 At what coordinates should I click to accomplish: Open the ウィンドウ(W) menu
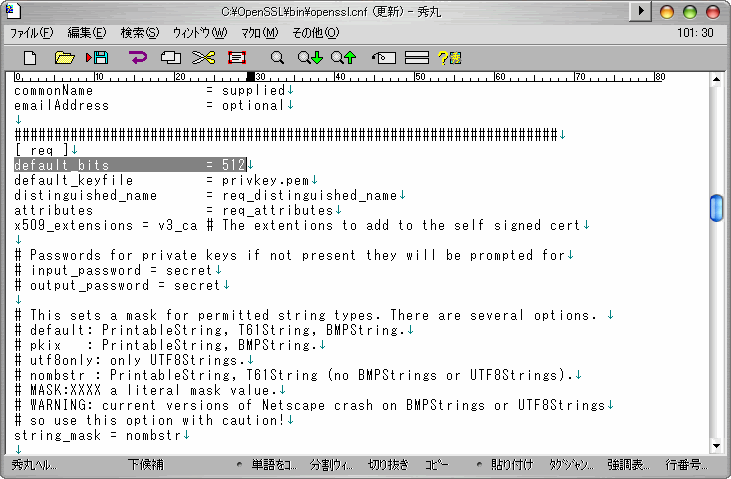(200, 33)
